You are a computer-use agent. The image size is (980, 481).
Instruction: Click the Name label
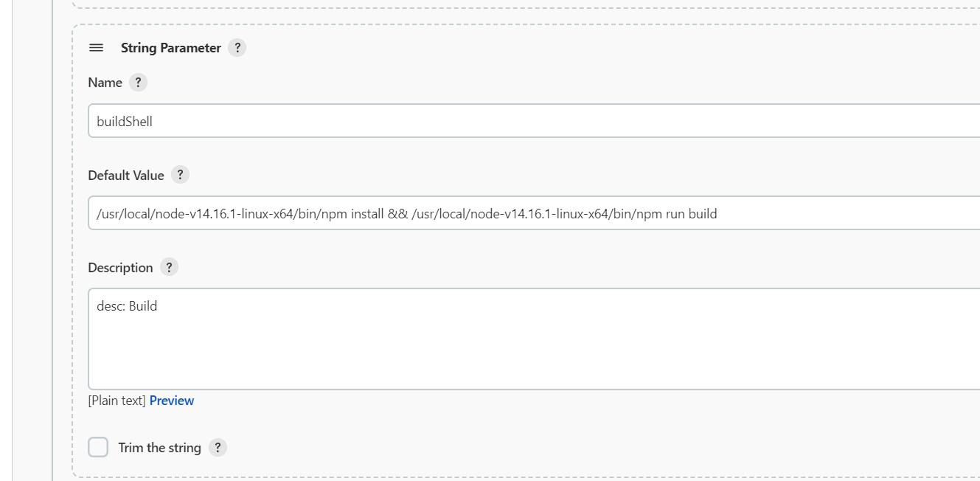[105, 83]
